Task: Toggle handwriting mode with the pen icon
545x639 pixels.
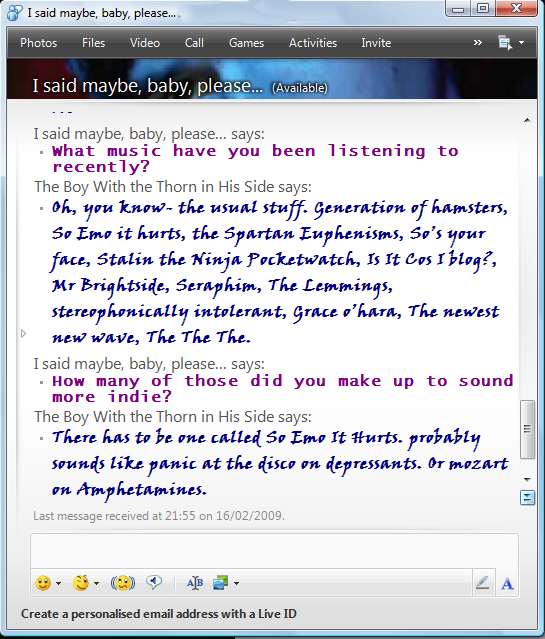Action: click(483, 583)
